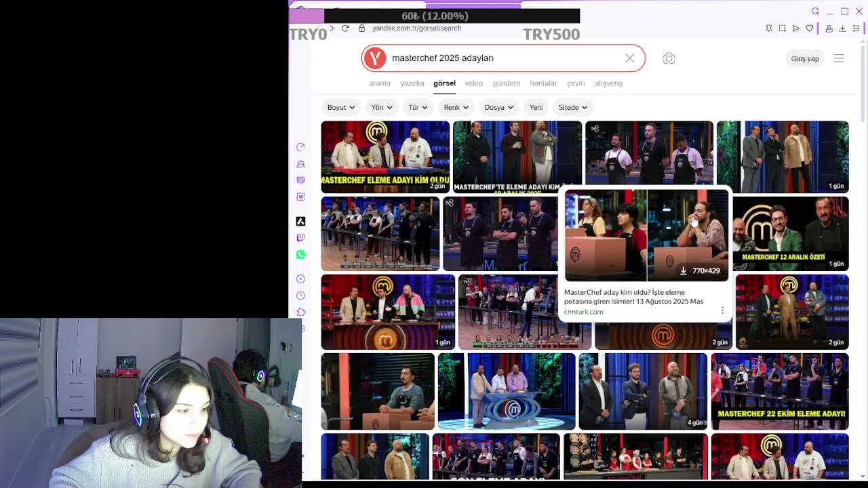The width and height of the screenshot is (868, 488).
Task: Open the Twitch sidebar icon
Action: pyautogui.click(x=300, y=238)
